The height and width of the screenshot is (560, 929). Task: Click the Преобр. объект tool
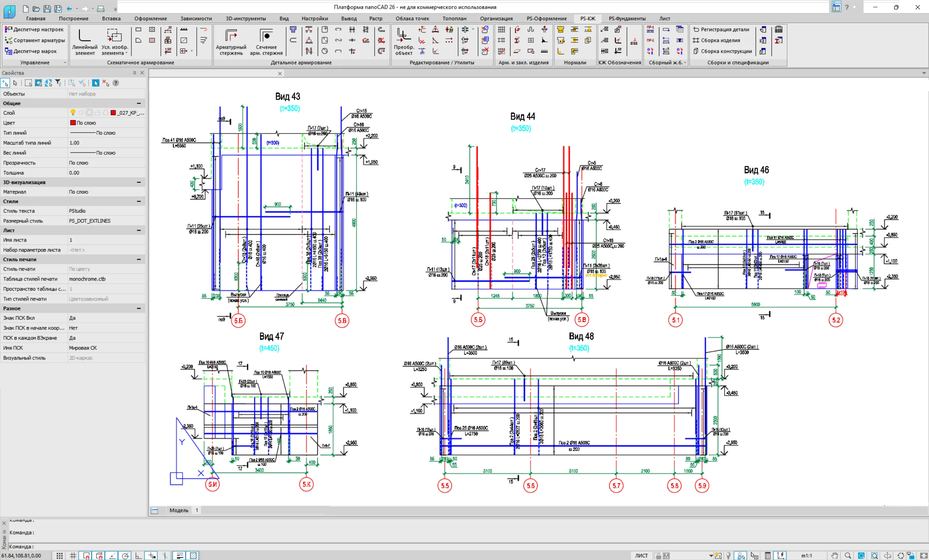coord(403,41)
